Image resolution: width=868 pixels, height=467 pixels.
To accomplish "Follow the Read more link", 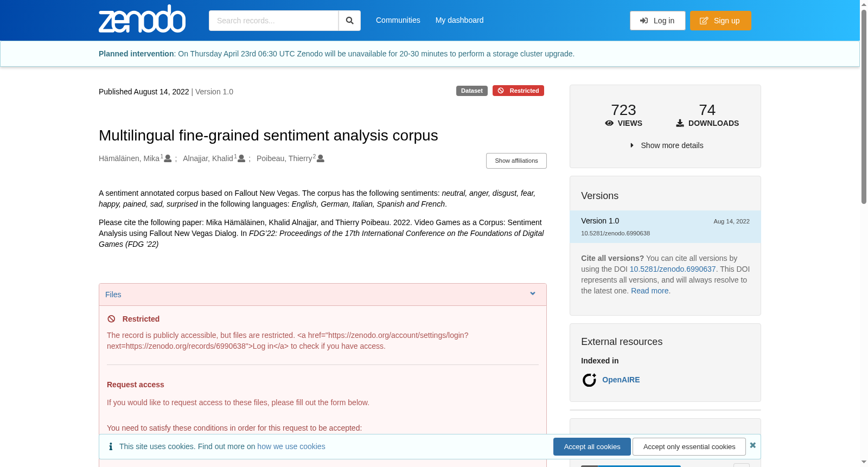I will click(x=650, y=291).
